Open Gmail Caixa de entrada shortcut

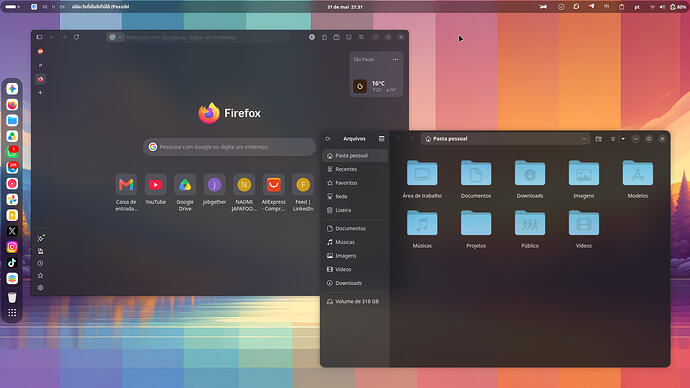126,193
